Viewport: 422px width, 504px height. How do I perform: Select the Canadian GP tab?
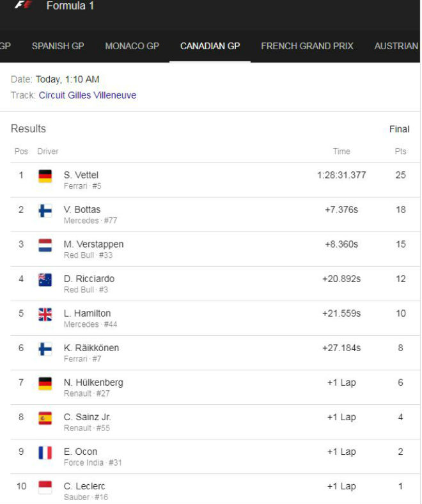click(210, 46)
